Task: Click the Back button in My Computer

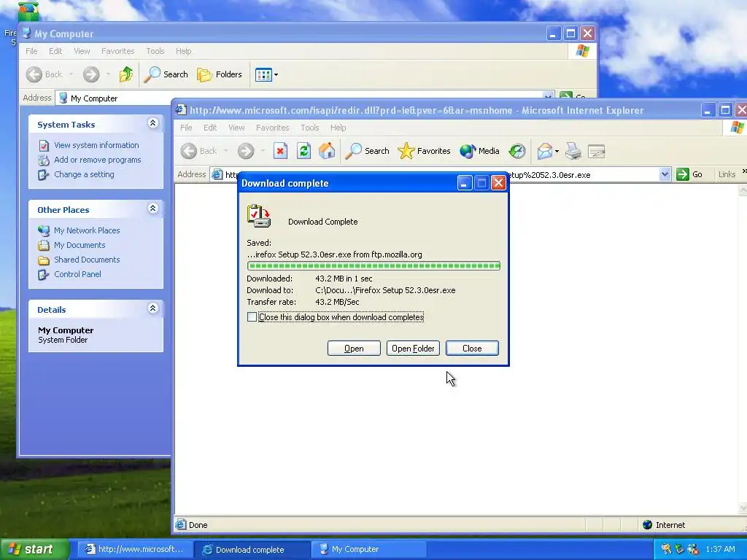Action: (x=44, y=74)
